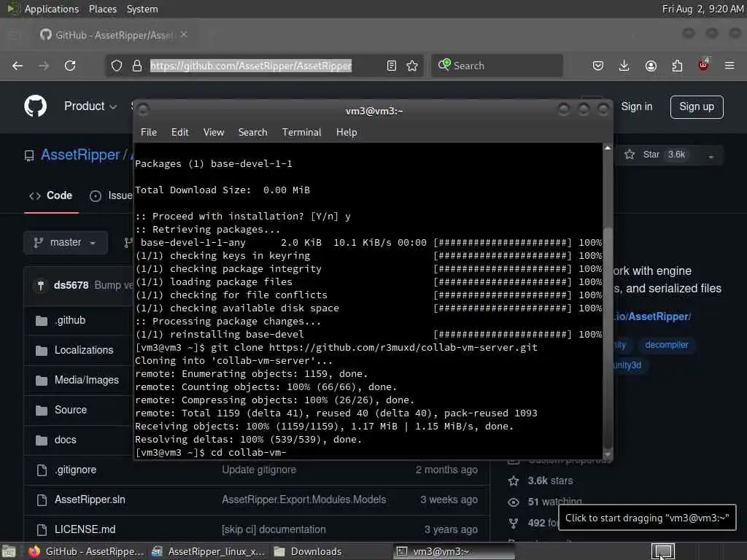
Task: Open the Firefox Downloads arrow icon
Action: point(624,66)
